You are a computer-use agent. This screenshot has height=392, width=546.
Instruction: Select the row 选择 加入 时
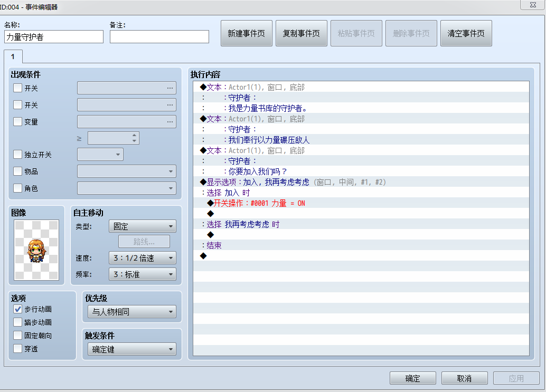(x=361, y=193)
